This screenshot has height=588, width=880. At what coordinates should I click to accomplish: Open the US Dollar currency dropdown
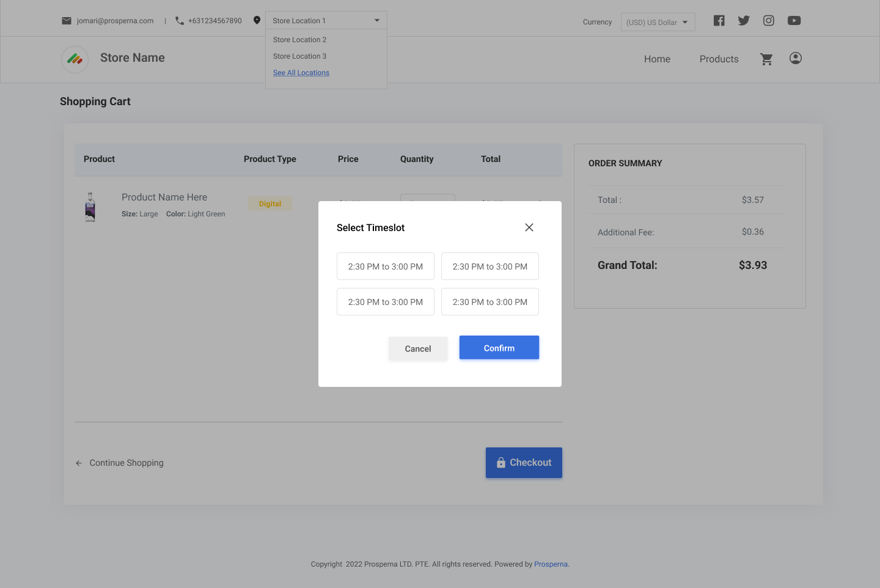point(658,23)
